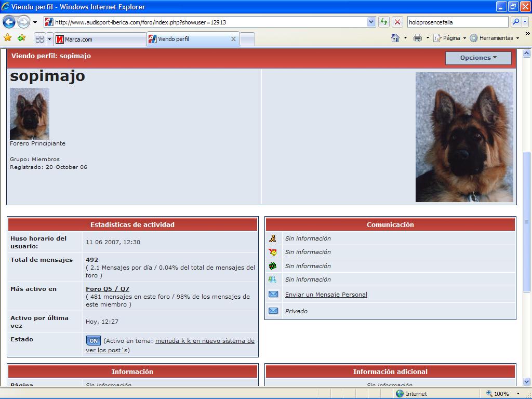532x399 pixels.
Task: Click the search box containing holoprosencefalia
Action: point(458,22)
